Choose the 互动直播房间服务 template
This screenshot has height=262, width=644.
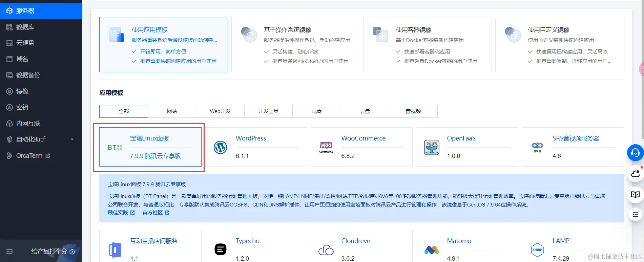click(x=150, y=246)
